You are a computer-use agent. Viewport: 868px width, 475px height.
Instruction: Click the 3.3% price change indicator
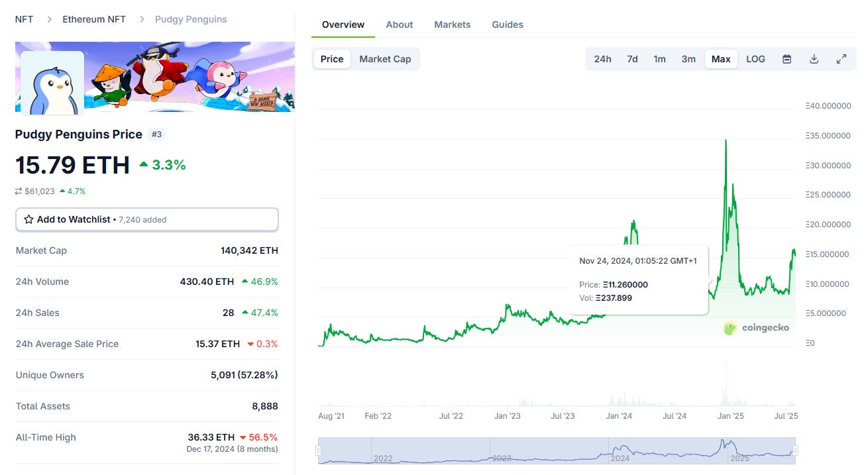162,165
